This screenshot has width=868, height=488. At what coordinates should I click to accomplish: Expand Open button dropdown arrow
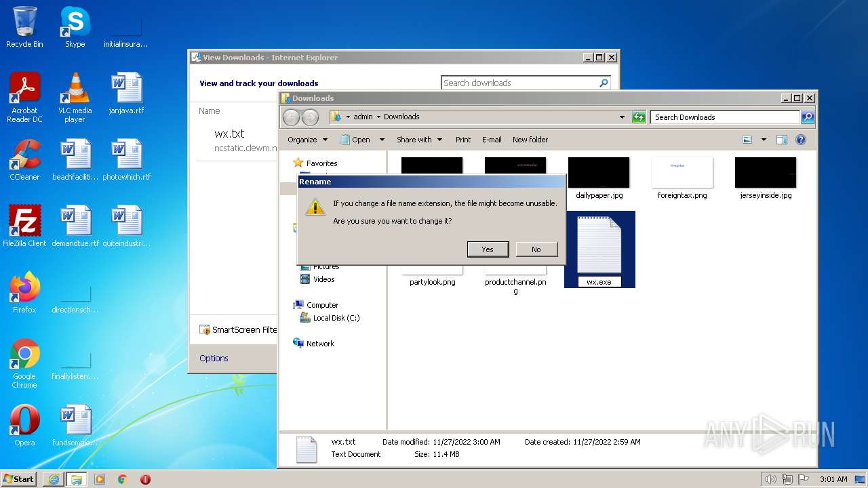(382, 140)
